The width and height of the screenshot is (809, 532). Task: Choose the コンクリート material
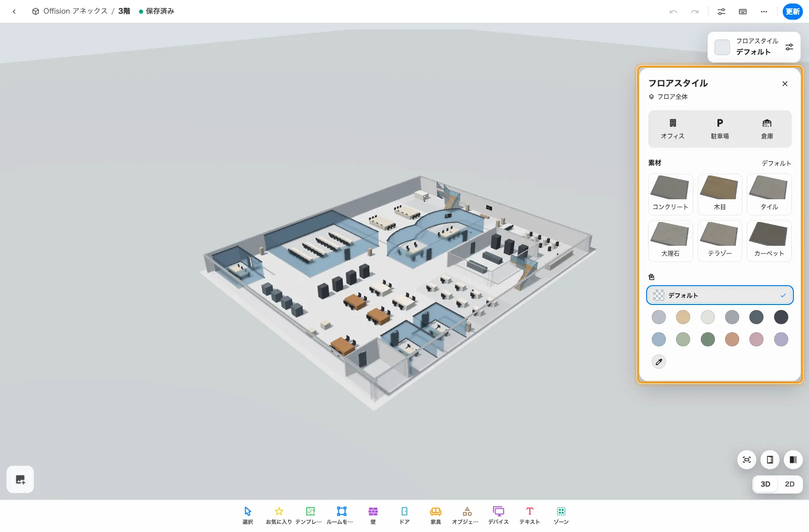tap(670, 194)
